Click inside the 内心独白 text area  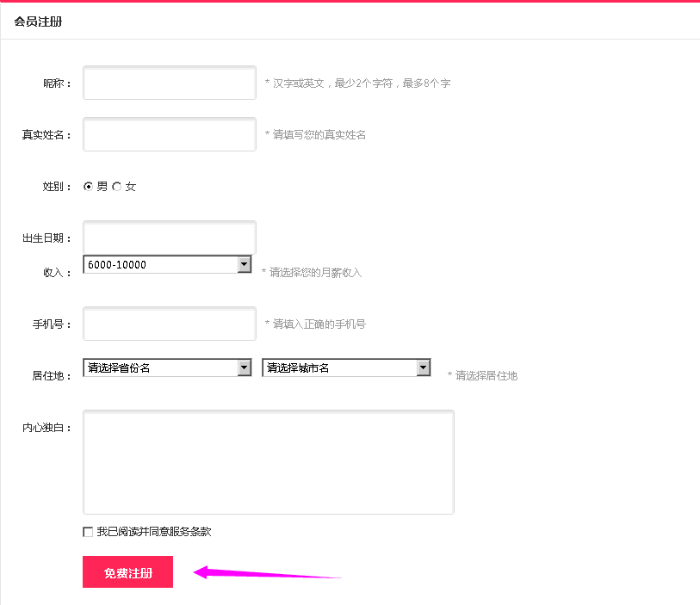pyautogui.click(x=268, y=462)
